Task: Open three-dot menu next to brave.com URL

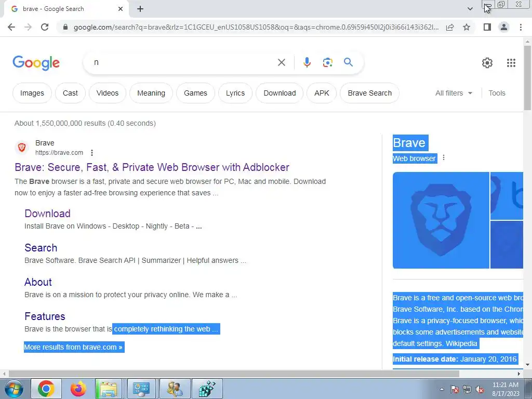Action: point(91,153)
